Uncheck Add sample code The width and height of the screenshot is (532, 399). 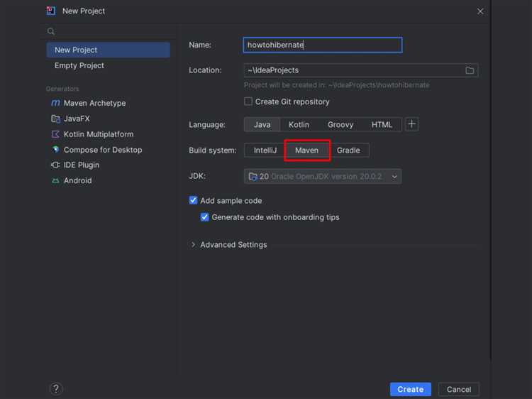pyautogui.click(x=193, y=200)
